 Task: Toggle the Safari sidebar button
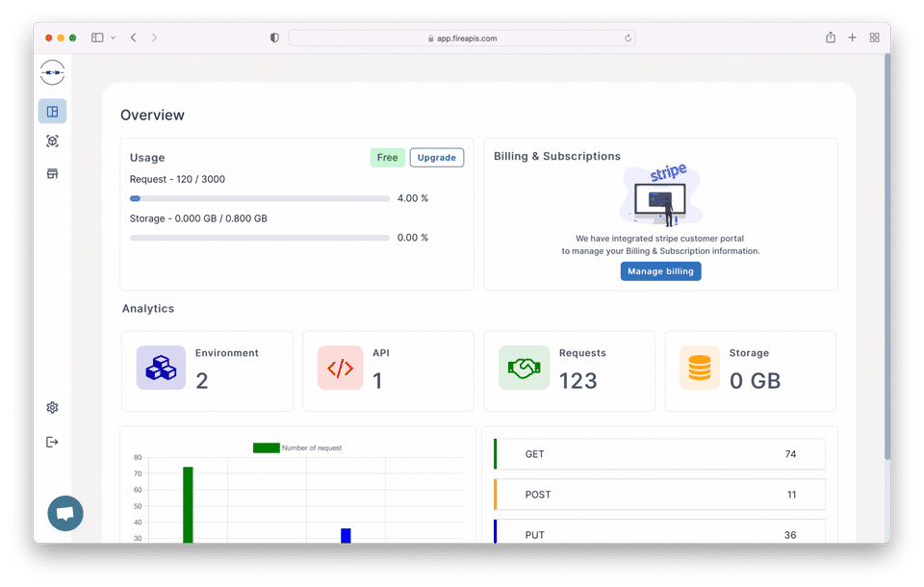pyautogui.click(x=97, y=38)
